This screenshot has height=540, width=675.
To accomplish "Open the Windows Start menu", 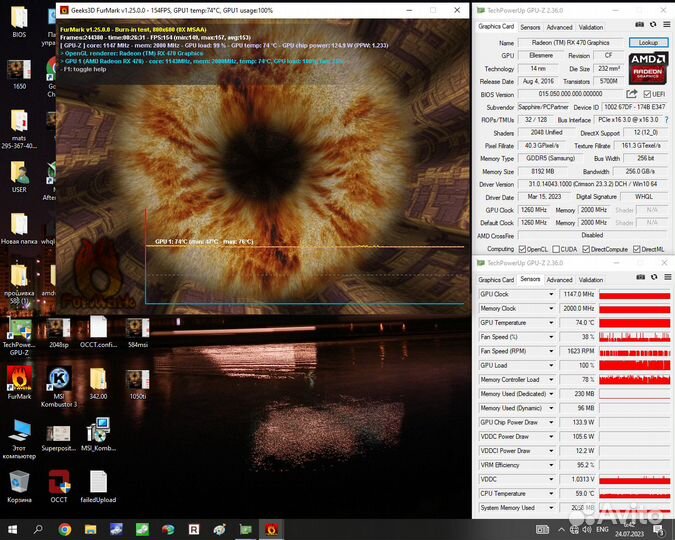I will pos(12,529).
